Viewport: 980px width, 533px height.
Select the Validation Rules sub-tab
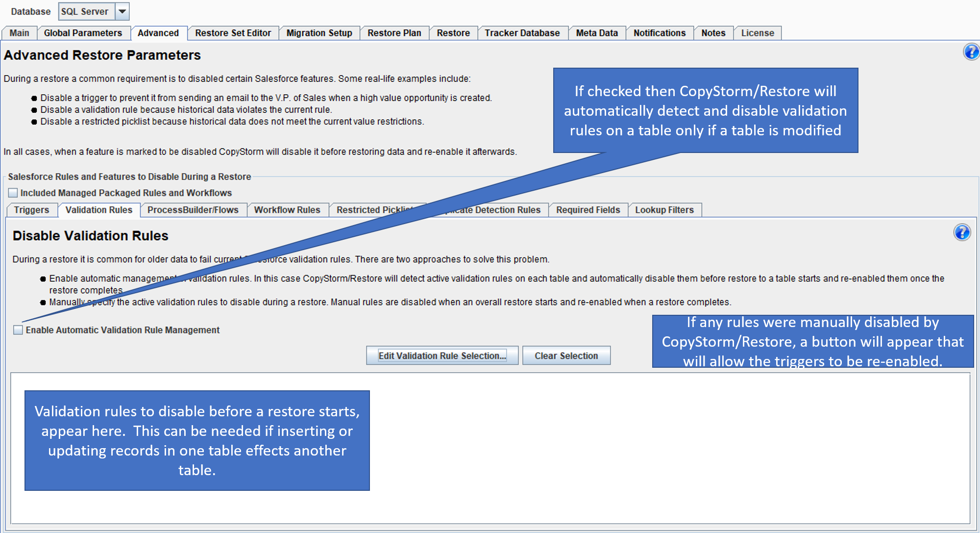point(99,210)
